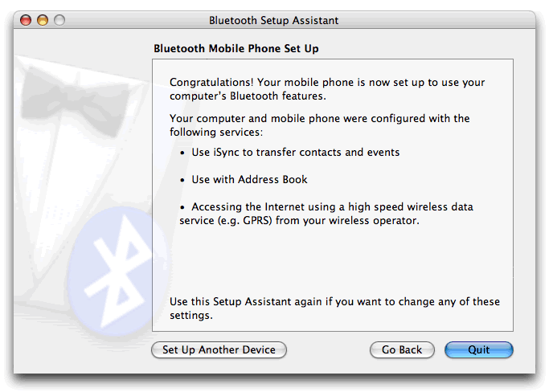This screenshot has width=549, height=392.
Task: Click the Bluetooth Setup Assistant title bar
Action: pos(273,20)
